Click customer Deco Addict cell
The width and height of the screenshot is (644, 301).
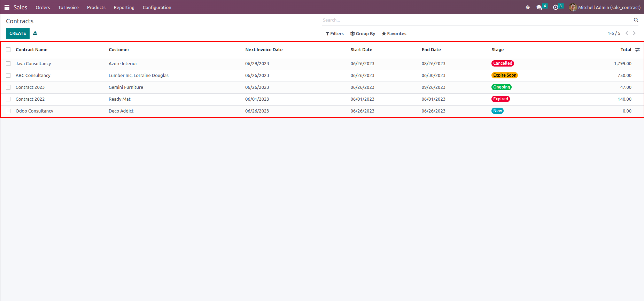coord(121,111)
